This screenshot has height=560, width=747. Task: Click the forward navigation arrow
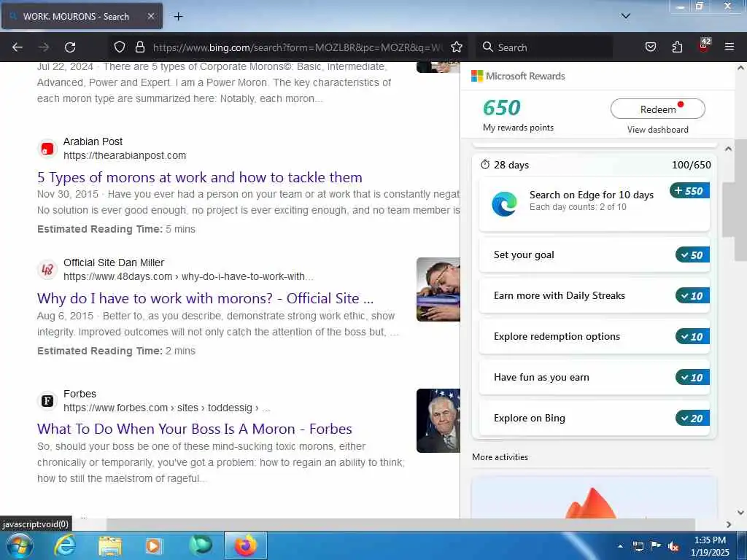44,47
